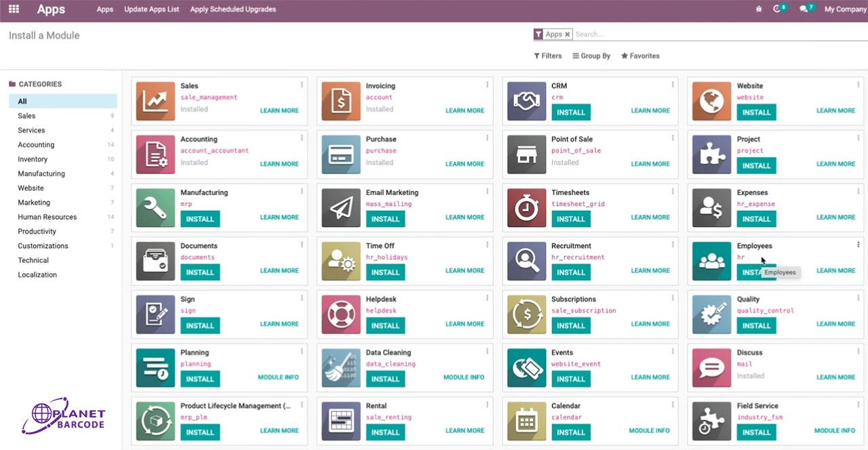Click the Timesheets stopwatch icon
Viewport: 868px width, 450px height.
(526, 208)
